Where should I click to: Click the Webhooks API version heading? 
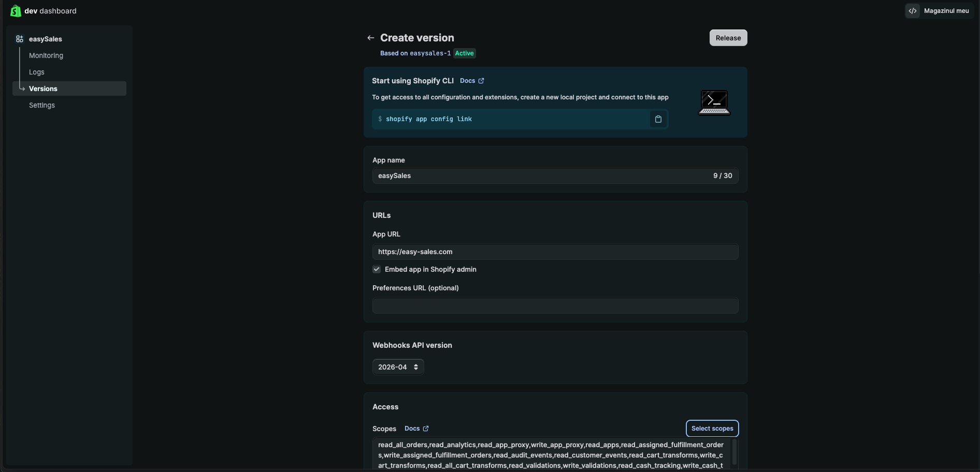tap(412, 345)
